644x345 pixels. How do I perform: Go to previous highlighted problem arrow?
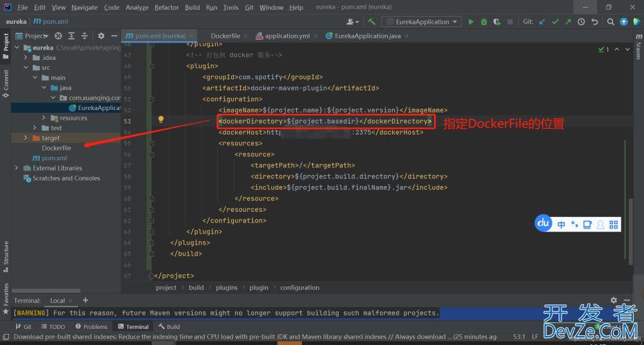click(617, 50)
